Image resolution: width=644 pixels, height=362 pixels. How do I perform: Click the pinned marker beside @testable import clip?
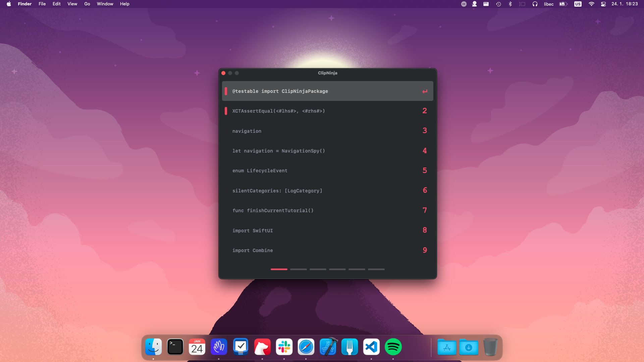tap(226, 91)
